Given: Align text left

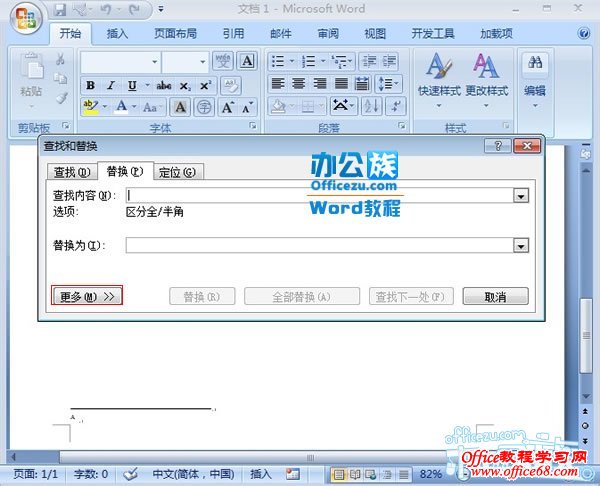Looking at the screenshot, I should coord(278,83).
